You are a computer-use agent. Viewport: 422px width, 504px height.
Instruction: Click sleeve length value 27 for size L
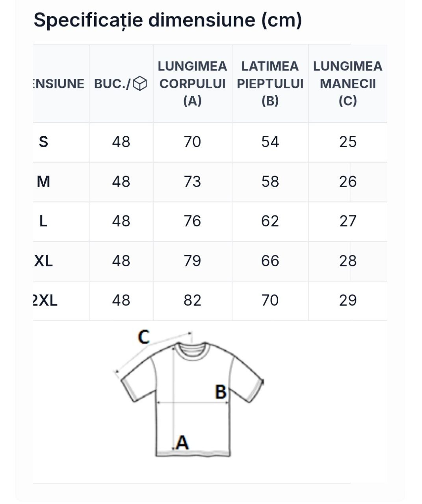click(x=348, y=221)
